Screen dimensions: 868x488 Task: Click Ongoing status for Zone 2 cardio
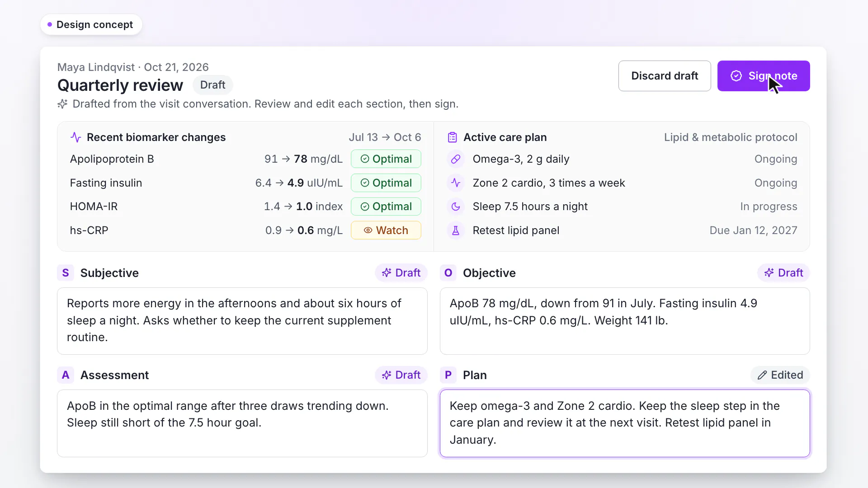point(776,183)
